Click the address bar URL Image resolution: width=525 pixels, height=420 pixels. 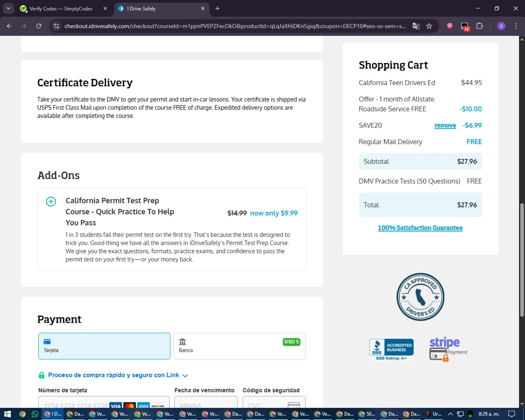coord(235,26)
